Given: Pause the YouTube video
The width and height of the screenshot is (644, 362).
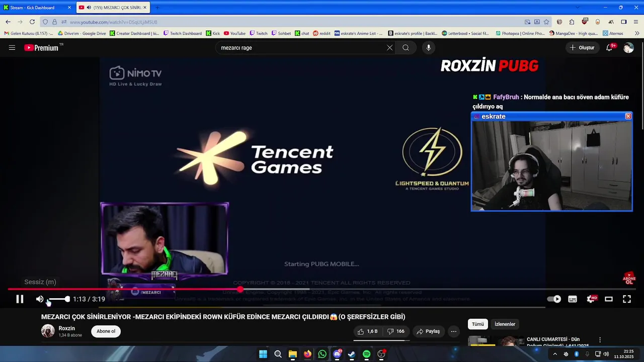Looking at the screenshot, I should (20, 299).
